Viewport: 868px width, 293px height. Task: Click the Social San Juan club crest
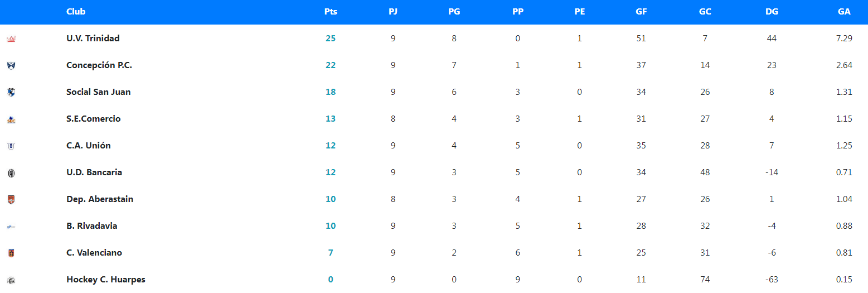point(11,92)
